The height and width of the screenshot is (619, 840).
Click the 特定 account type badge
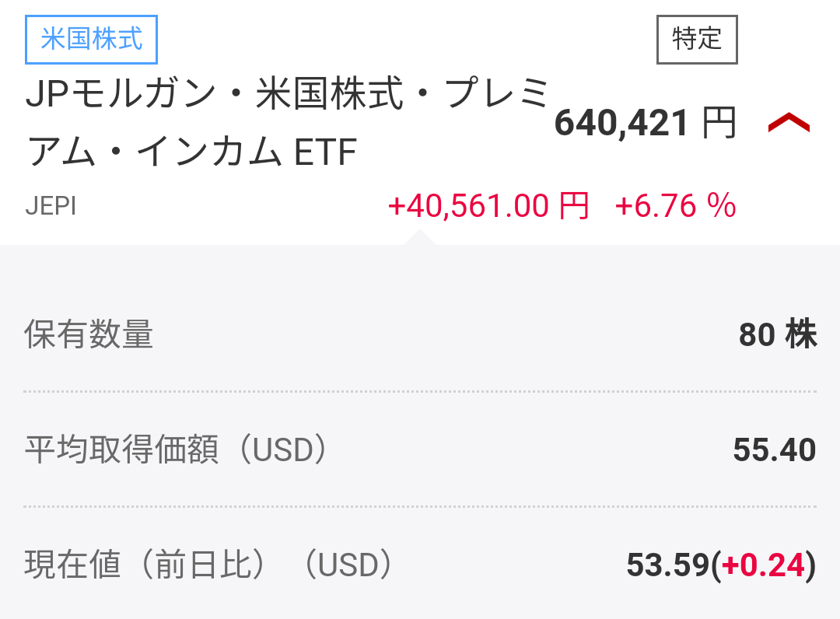(x=697, y=39)
